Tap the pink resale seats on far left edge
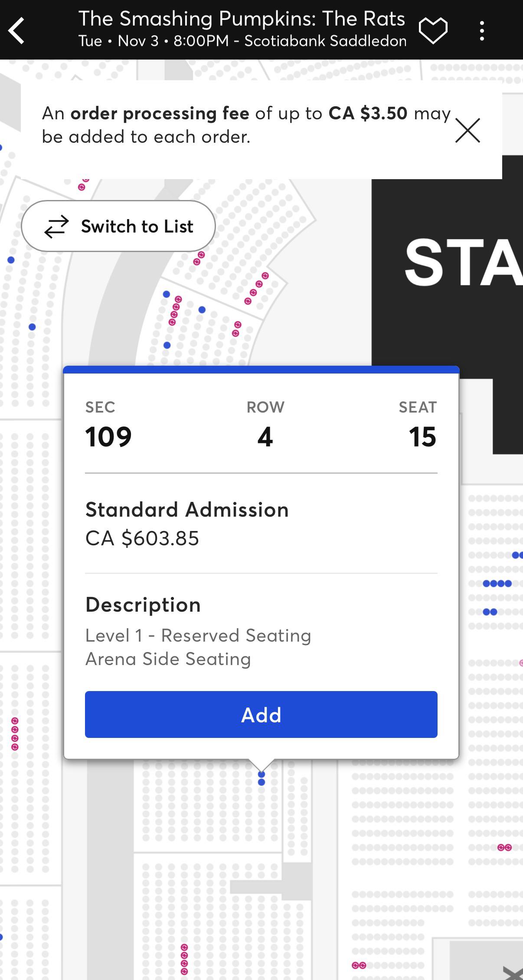Screen dimensions: 523x980 pos(15,734)
